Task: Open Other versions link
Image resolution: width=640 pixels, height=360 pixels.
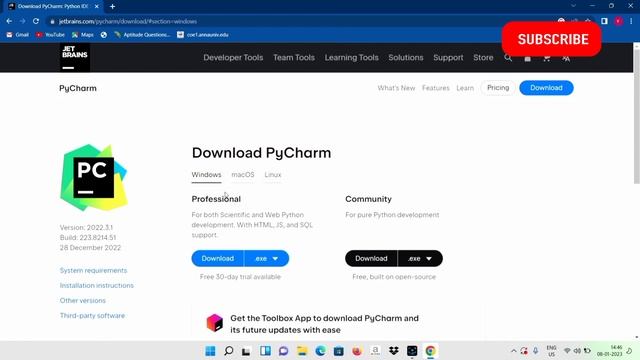Action: click(x=82, y=301)
